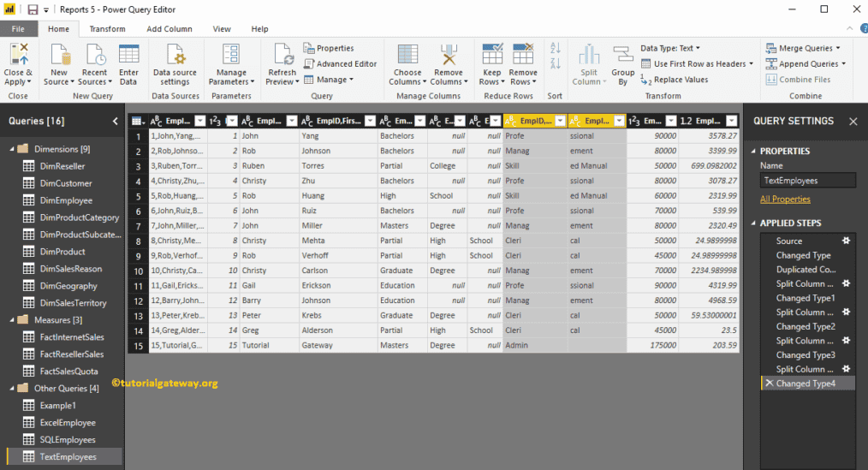Collapse the Measures [3] folder

[12, 320]
